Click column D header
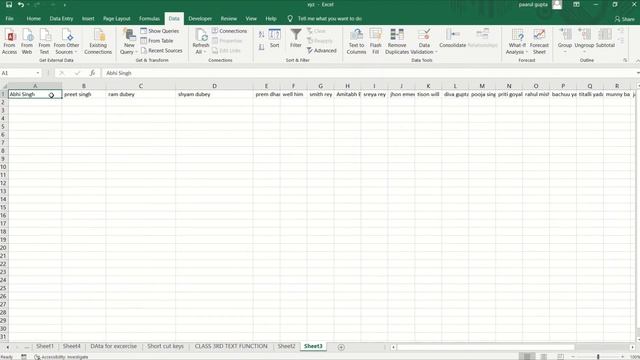Screen dimensions: 640x360 click(x=214, y=86)
